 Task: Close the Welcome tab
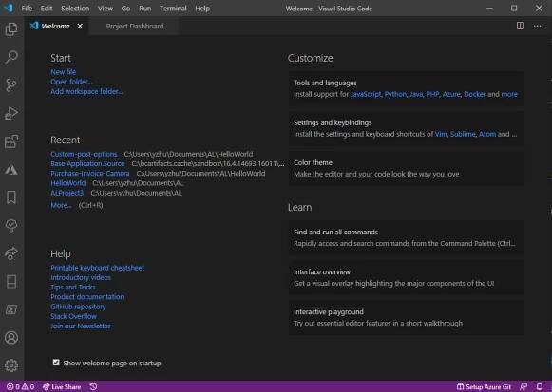click(80, 26)
